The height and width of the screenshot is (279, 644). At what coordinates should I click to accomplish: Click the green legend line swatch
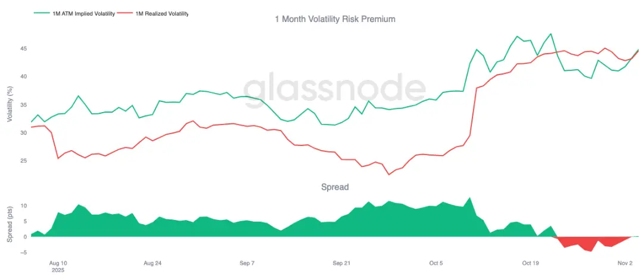click(42, 14)
